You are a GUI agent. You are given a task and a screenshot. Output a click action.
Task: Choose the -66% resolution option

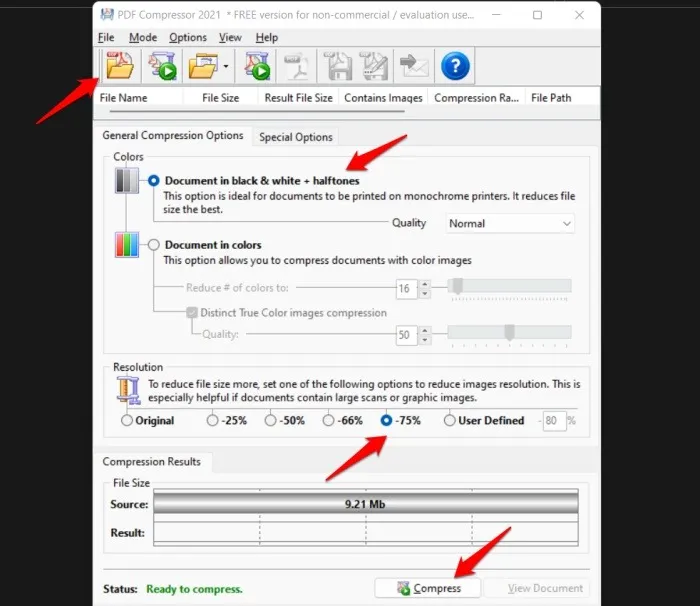328,421
